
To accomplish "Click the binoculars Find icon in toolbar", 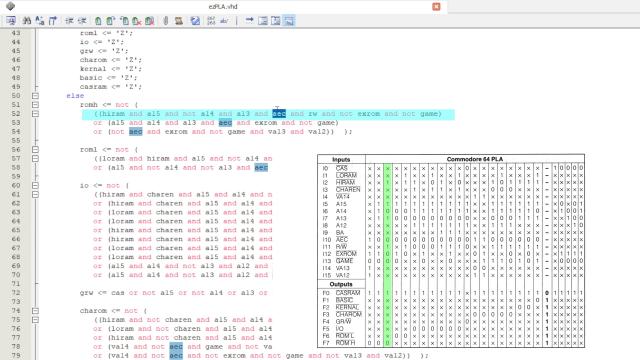I will click(x=27, y=20).
